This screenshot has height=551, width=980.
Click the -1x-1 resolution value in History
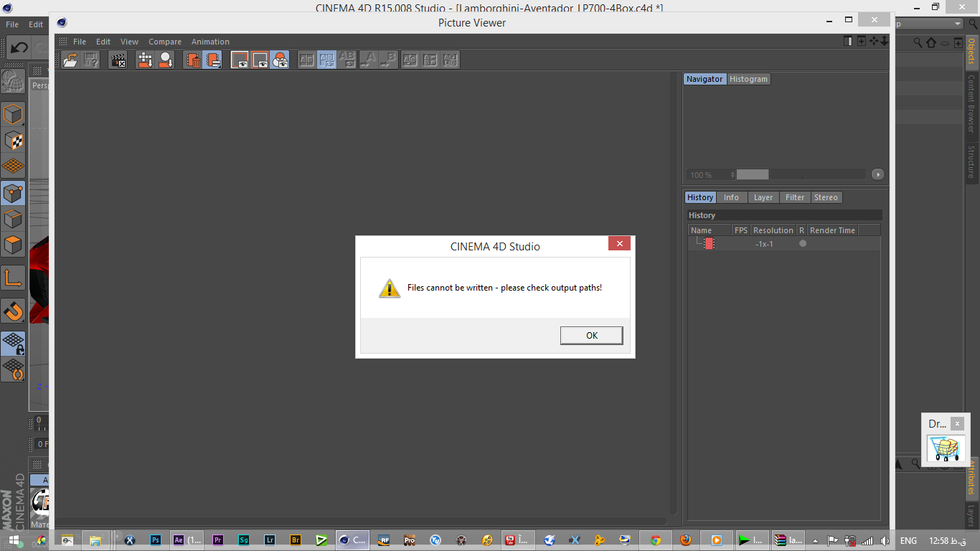tap(764, 244)
